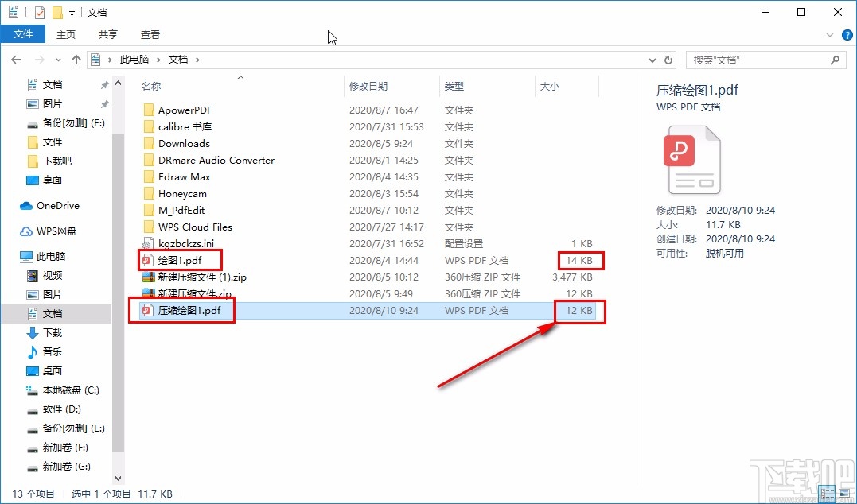
Task: Click the new folder icon in the title bar
Action: pos(56,13)
